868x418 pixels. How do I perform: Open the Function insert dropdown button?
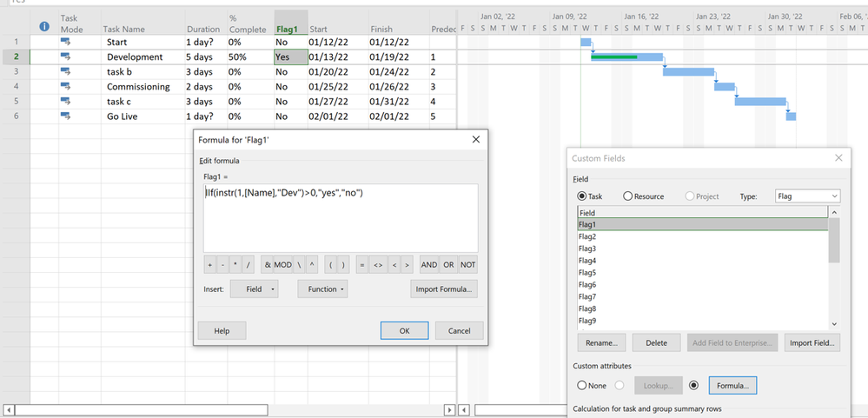322,289
